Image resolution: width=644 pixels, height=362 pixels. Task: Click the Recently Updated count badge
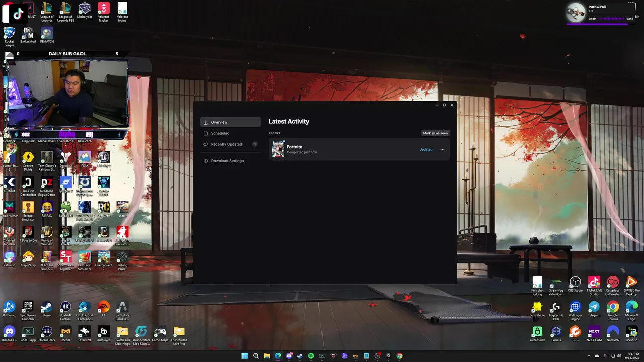click(255, 144)
